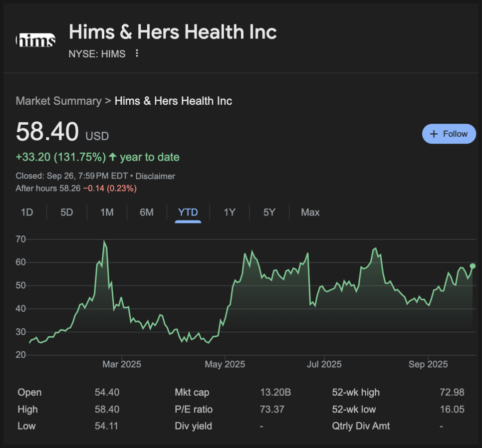The width and height of the screenshot is (482, 448).
Task: Click the P/E ratio label
Action: coord(194,409)
